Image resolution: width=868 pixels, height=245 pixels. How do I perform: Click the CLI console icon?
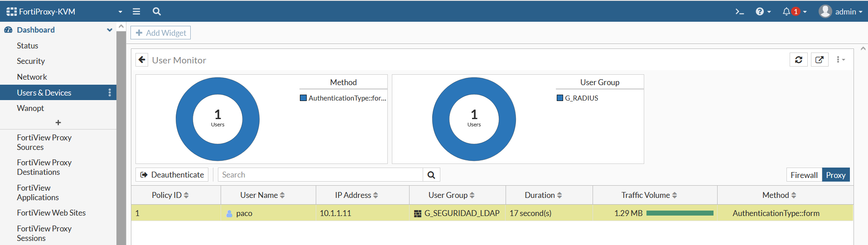click(739, 12)
